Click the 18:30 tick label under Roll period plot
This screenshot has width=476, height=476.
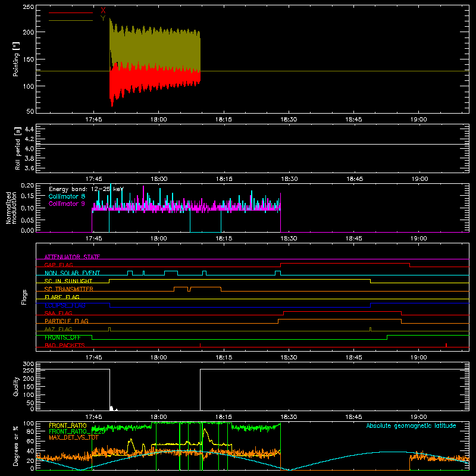coord(289,179)
